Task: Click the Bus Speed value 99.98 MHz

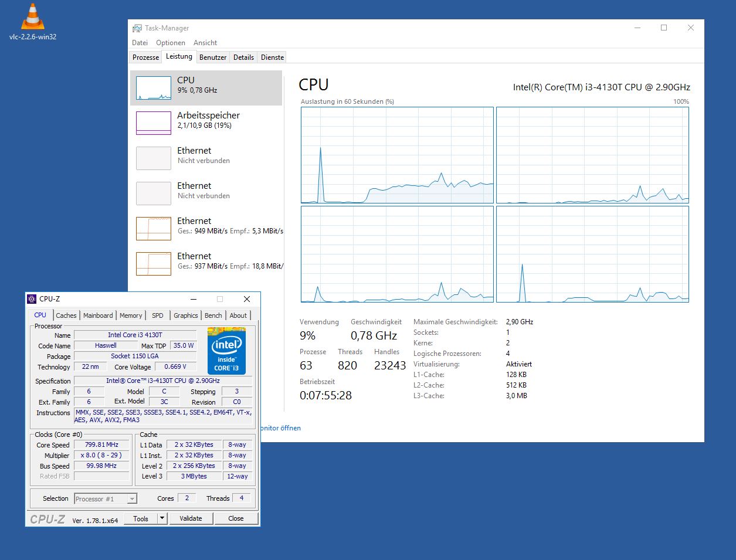Action: pyautogui.click(x=101, y=466)
